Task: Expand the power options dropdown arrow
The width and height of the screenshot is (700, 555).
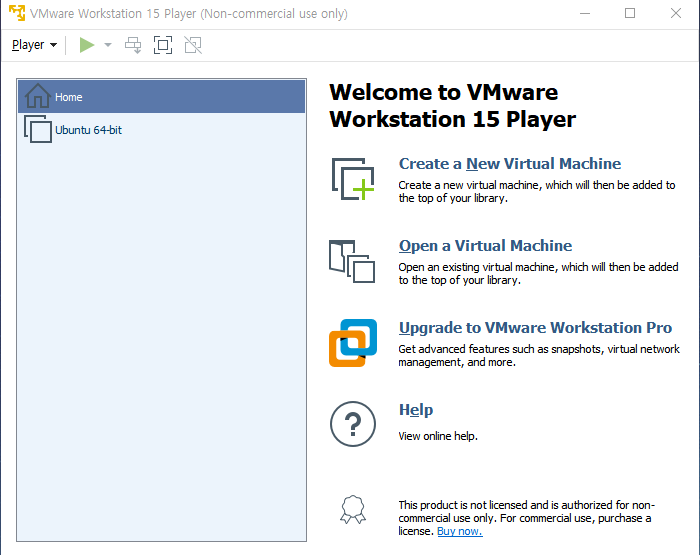Action: pos(108,45)
